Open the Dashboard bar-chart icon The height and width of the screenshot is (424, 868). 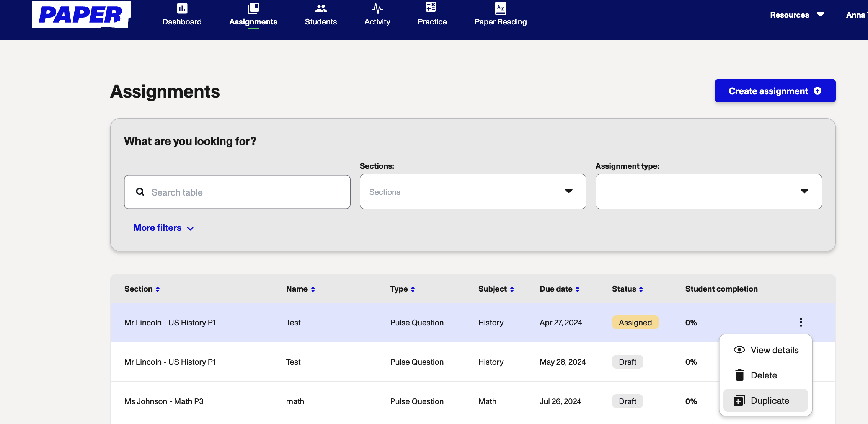tap(182, 8)
